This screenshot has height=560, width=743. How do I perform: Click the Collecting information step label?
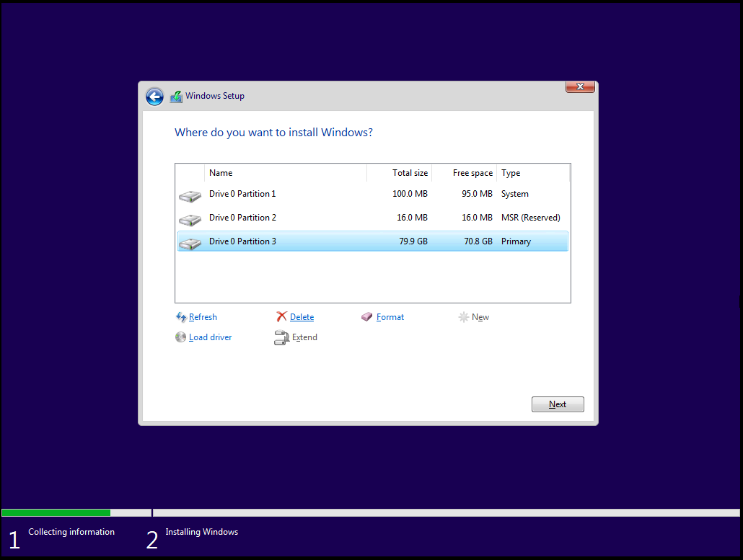[71, 532]
